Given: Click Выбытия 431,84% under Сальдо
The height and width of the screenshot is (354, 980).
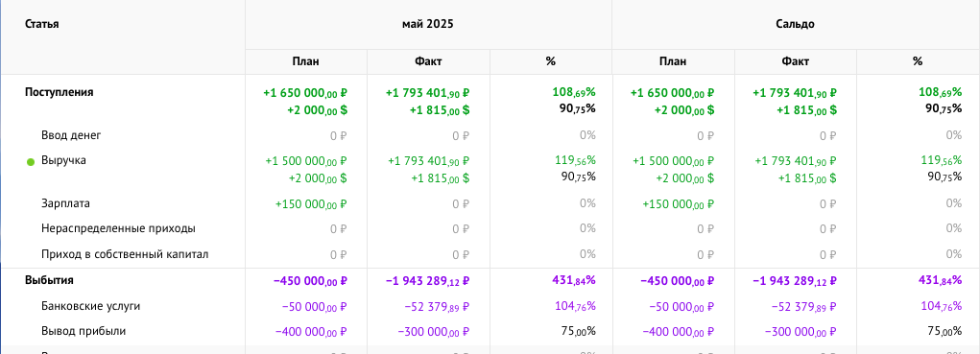Looking at the screenshot, I should click(x=941, y=280).
